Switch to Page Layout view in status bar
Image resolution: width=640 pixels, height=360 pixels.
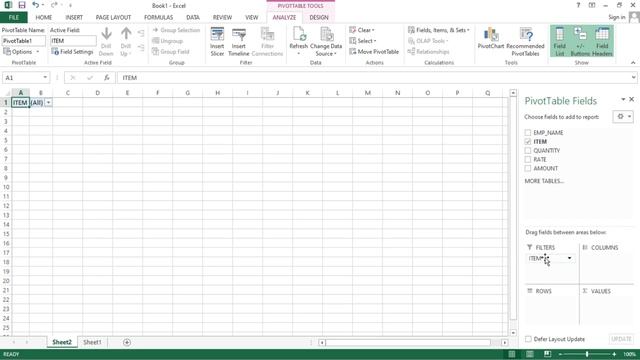click(530, 354)
